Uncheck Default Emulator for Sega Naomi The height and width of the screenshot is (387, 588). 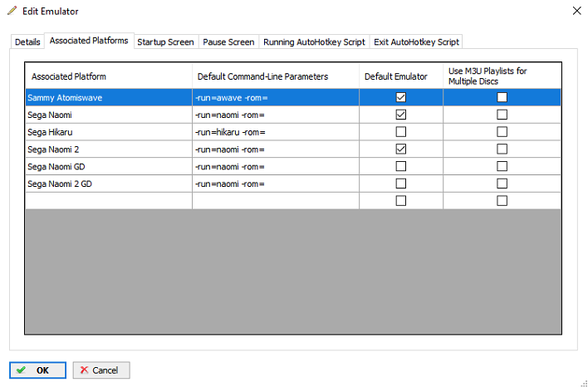click(x=401, y=115)
